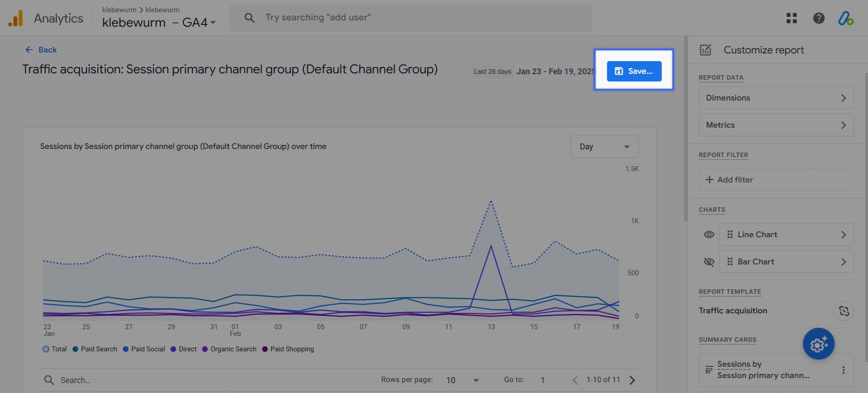Click the REPORT DATA section label

[721, 77]
